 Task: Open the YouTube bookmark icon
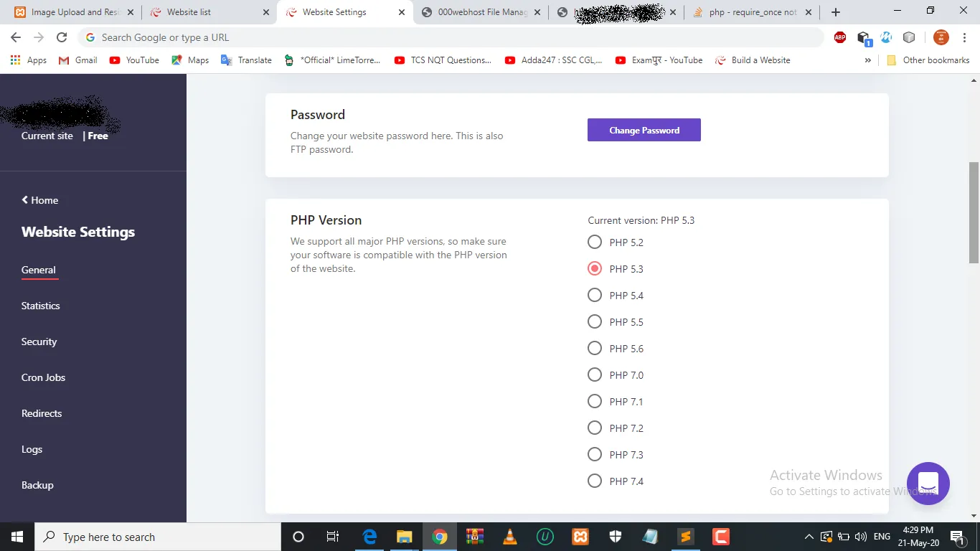(x=115, y=60)
